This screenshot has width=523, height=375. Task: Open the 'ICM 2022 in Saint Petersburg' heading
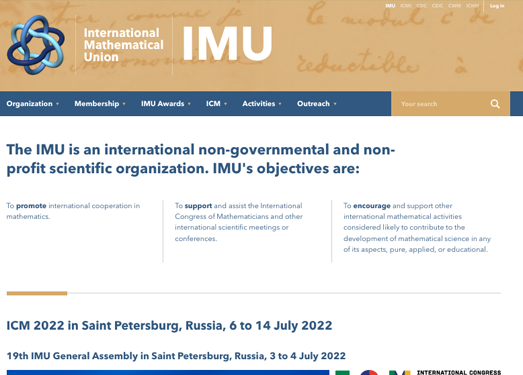pyautogui.click(x=169, y=326)
